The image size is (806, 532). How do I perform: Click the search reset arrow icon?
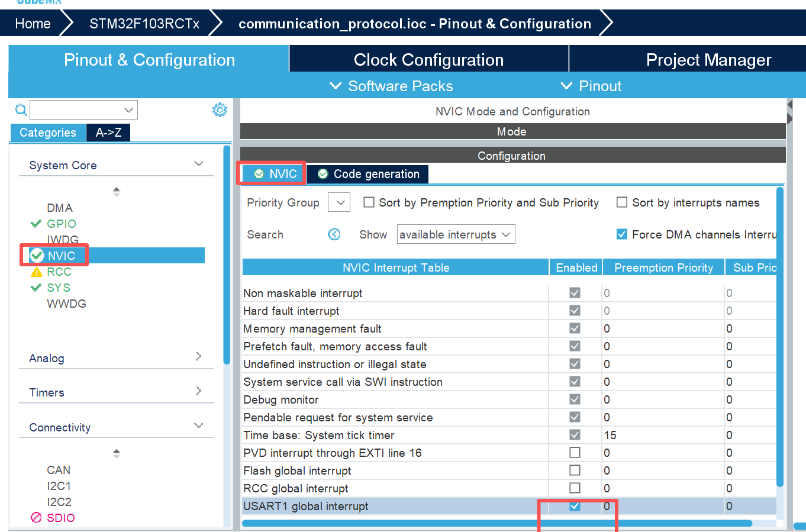pos(334,234)
